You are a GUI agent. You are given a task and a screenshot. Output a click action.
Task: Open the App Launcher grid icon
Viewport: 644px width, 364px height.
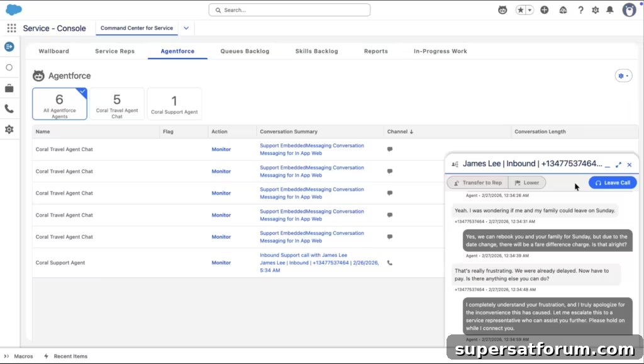point(11,28)
